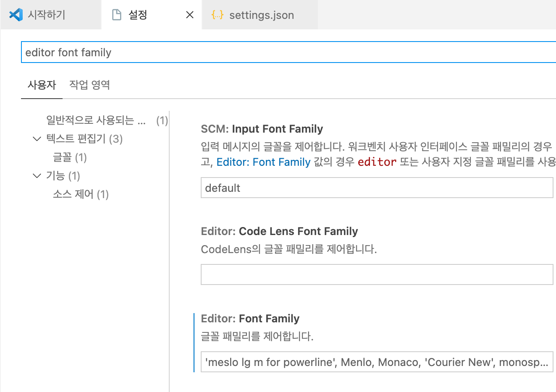The width and height of the screenshot is (556, 392).
Task: Click the VS Code logo icon on the 시작하기 tab
Action: pos(16,15)
